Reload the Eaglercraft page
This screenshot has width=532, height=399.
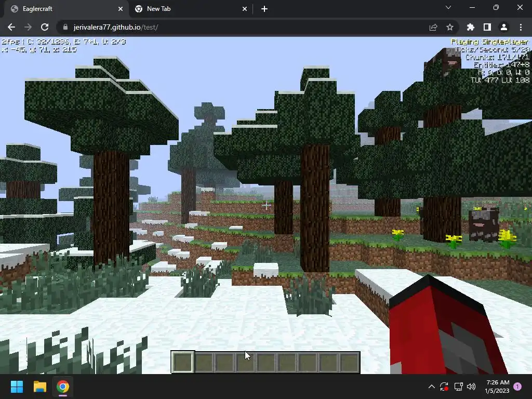pyautogui.click(x=45, y=27)
